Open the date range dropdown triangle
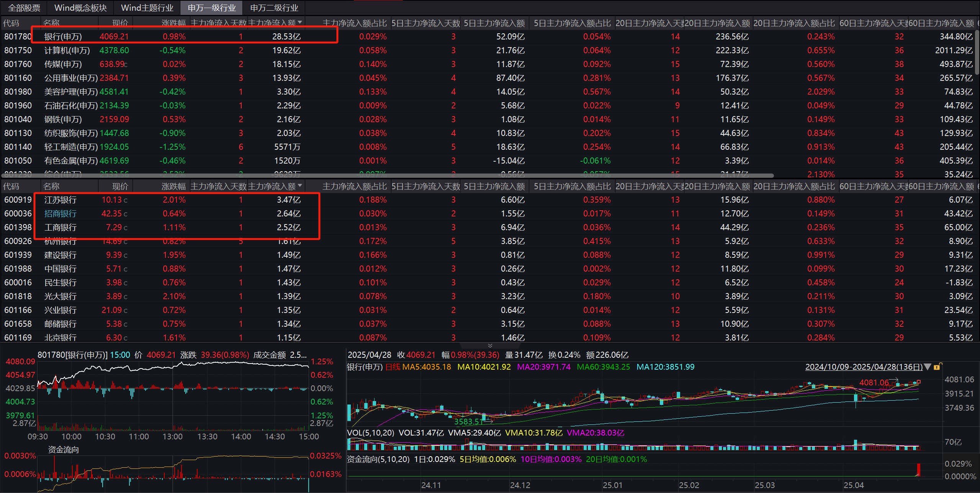Viewport: 980px width, 493px height. click(927, 367)
